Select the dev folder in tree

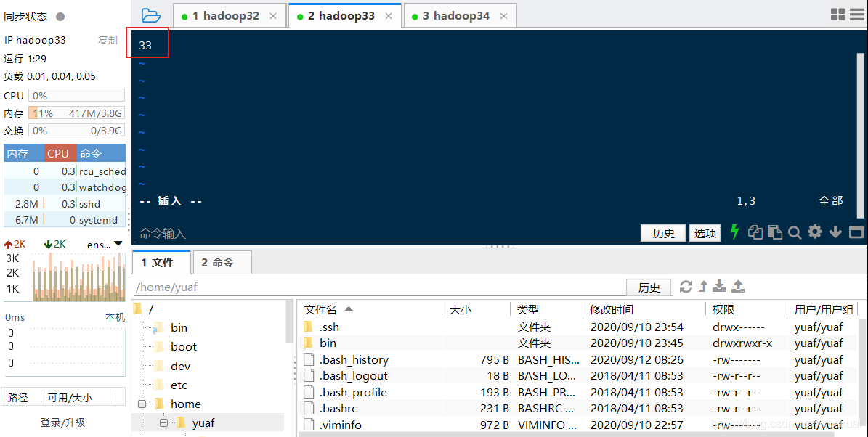click(180, 366)
